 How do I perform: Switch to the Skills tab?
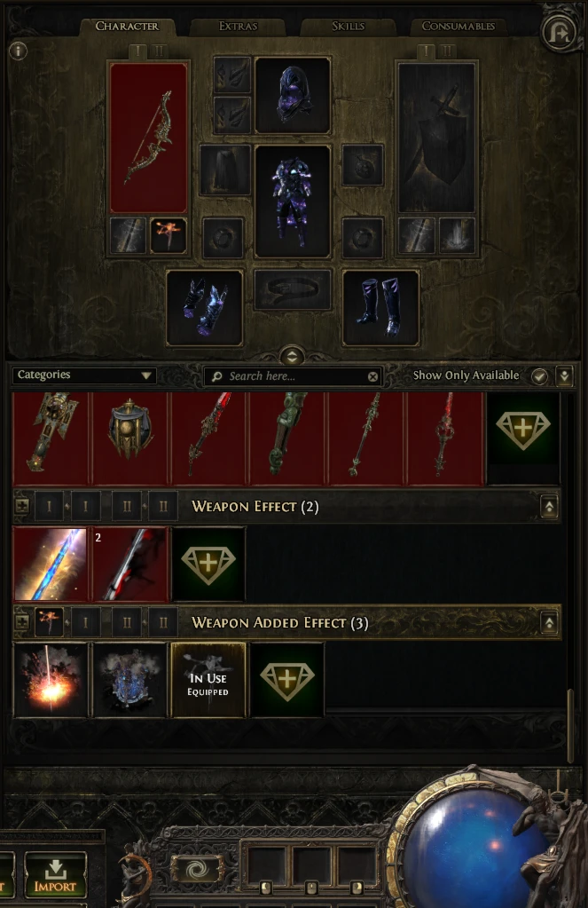tap(348, 26)
